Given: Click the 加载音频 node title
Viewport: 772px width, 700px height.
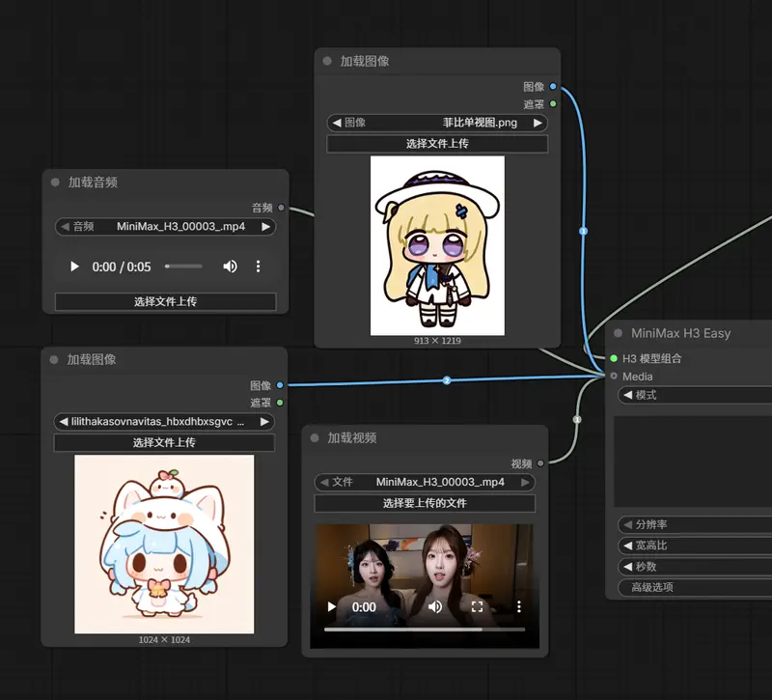Looking at the screenshot, I should pyautogui.click(x=93, y=182).
